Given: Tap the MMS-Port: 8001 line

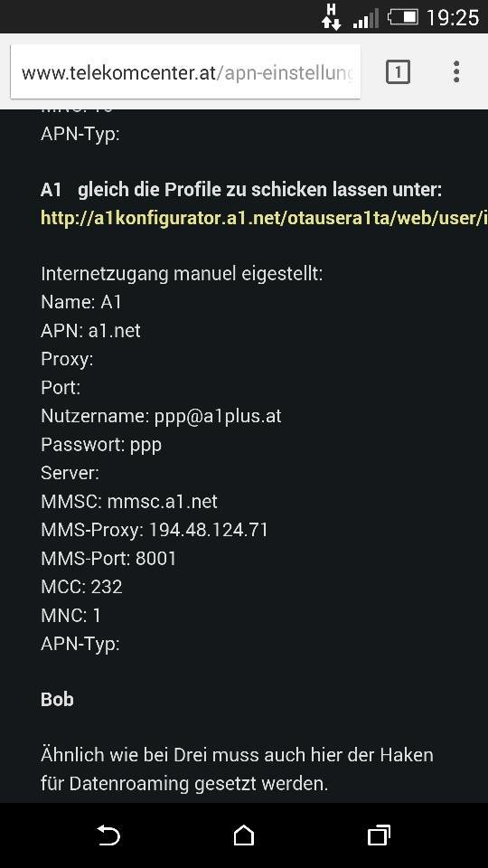Looking at the screenshot, I should point(108,558).
